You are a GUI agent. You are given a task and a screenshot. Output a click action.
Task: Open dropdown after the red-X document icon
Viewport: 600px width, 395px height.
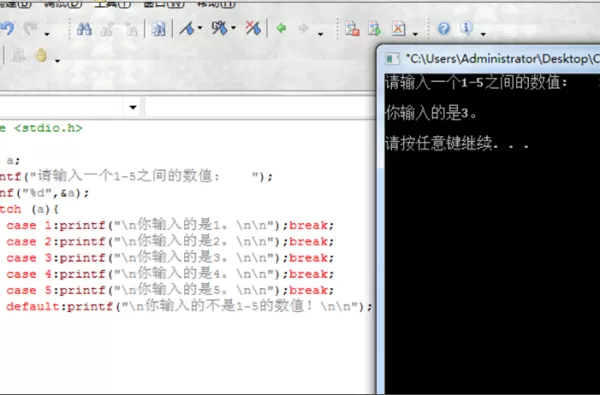click(x=416, y=34)
